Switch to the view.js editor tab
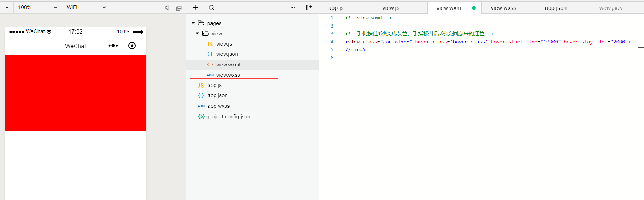Screen dimensions: 644x200 pos(391,8)
